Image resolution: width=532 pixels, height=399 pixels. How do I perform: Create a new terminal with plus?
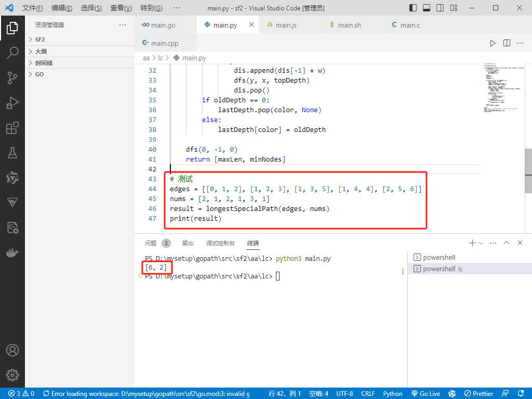pyautogui.click(x=472, y=243)
